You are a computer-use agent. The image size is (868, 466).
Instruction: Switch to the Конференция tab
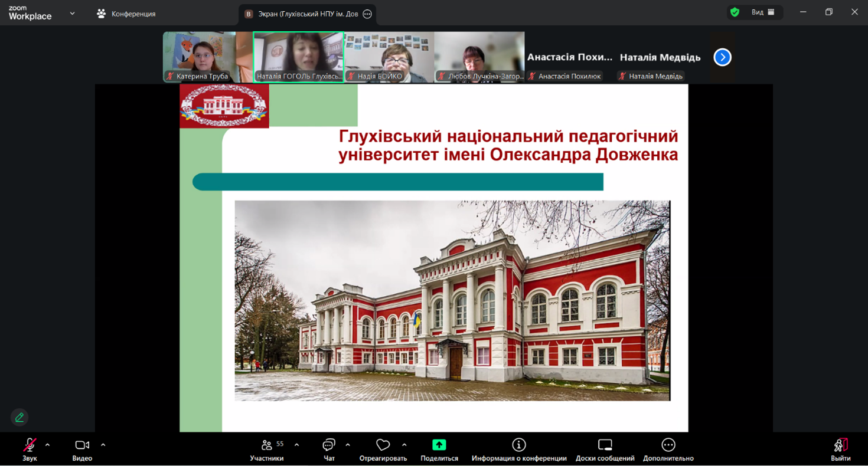(x=126, y=14)
